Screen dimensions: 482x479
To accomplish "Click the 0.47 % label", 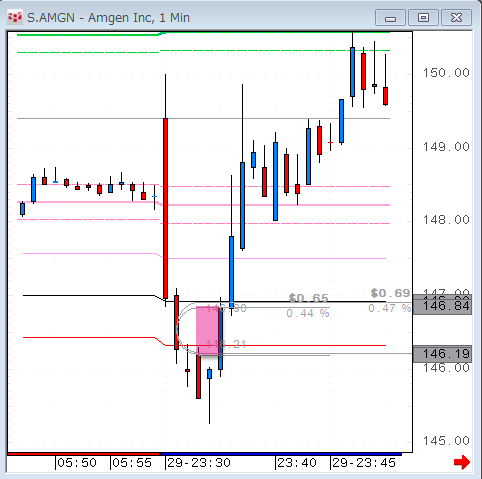I will tap(389, 308).
